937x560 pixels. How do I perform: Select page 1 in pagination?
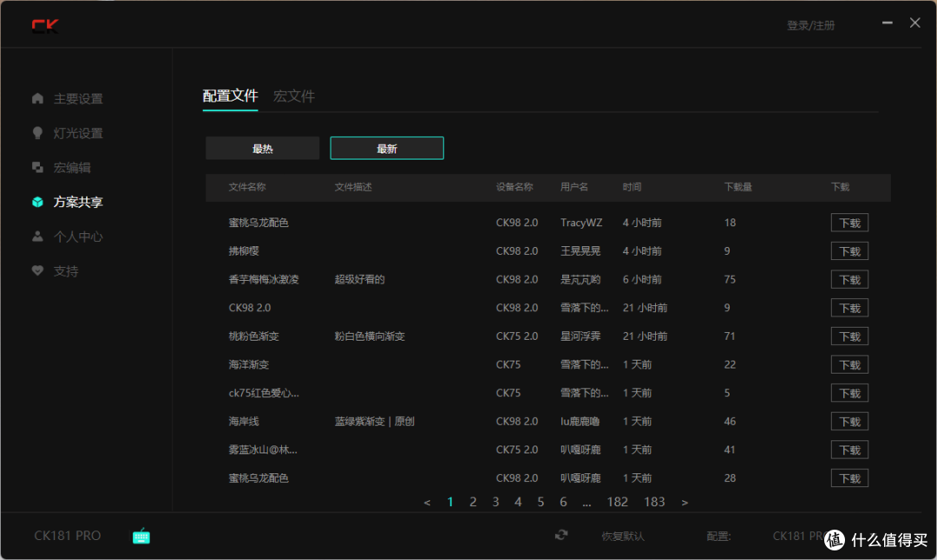tap(450, 502)
